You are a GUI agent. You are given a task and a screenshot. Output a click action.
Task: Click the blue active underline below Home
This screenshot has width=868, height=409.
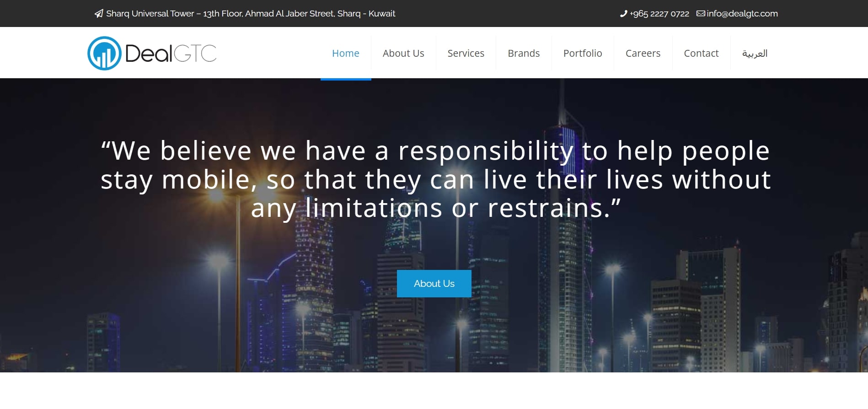[345, 79]
